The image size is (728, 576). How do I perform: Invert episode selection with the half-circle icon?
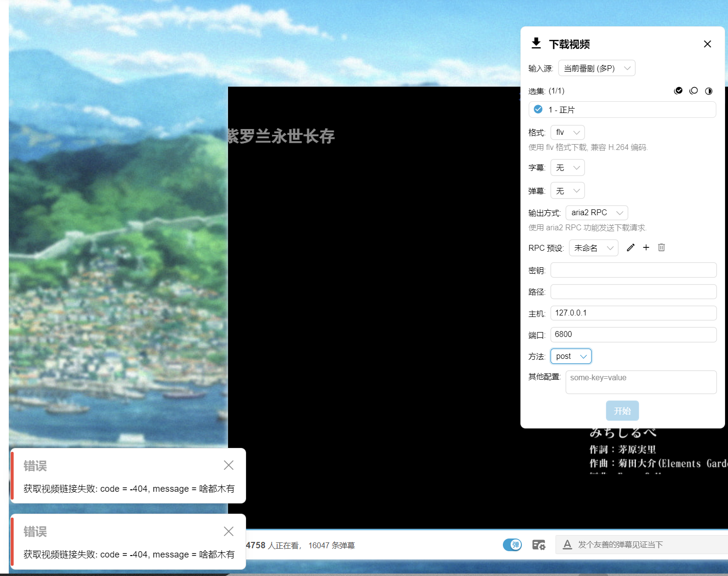(x=709, y=91)
